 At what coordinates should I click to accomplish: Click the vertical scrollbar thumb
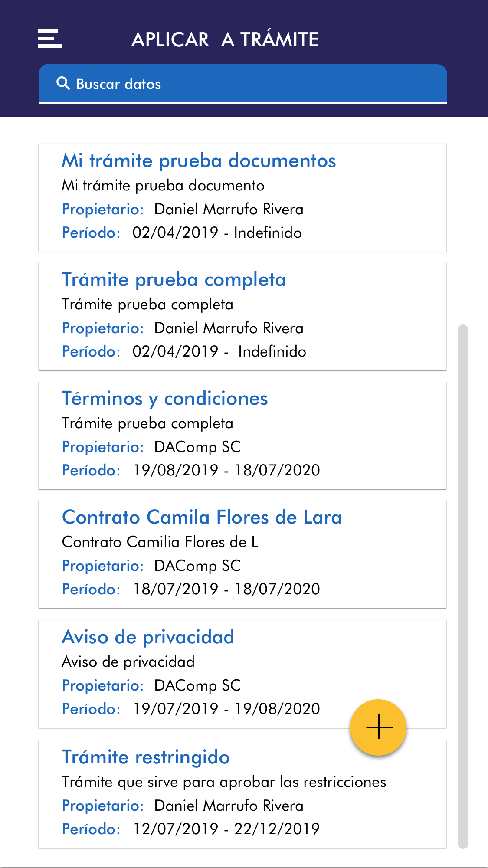(x=463, y=586)
